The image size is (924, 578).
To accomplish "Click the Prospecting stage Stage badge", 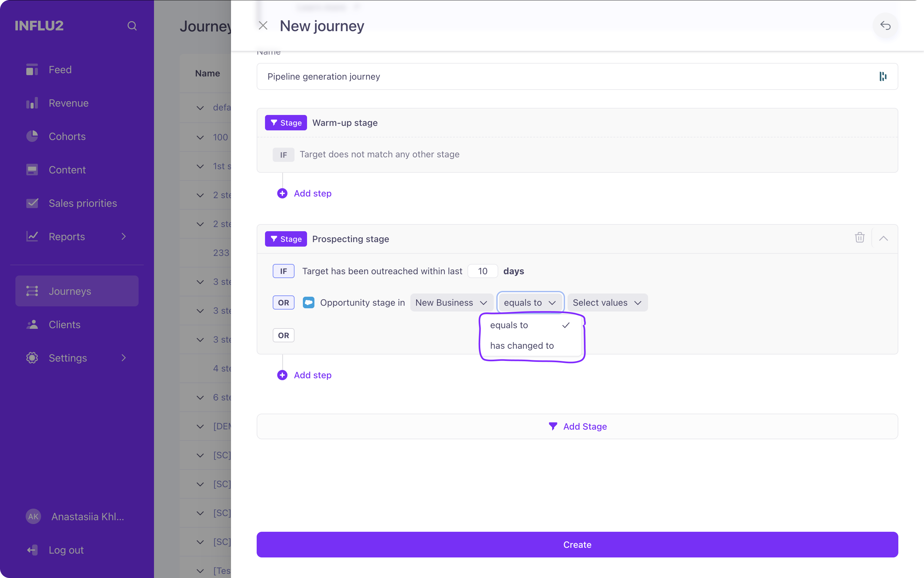I will point(286,239).
